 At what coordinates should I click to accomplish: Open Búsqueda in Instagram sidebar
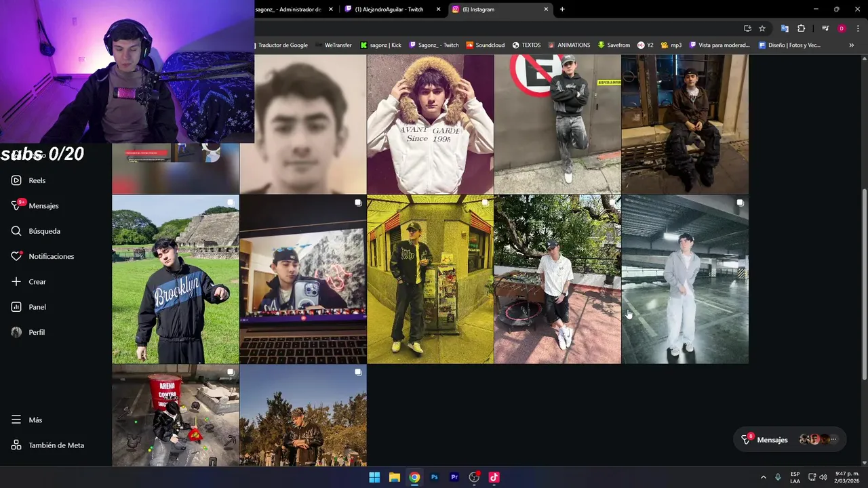[36, 231]
